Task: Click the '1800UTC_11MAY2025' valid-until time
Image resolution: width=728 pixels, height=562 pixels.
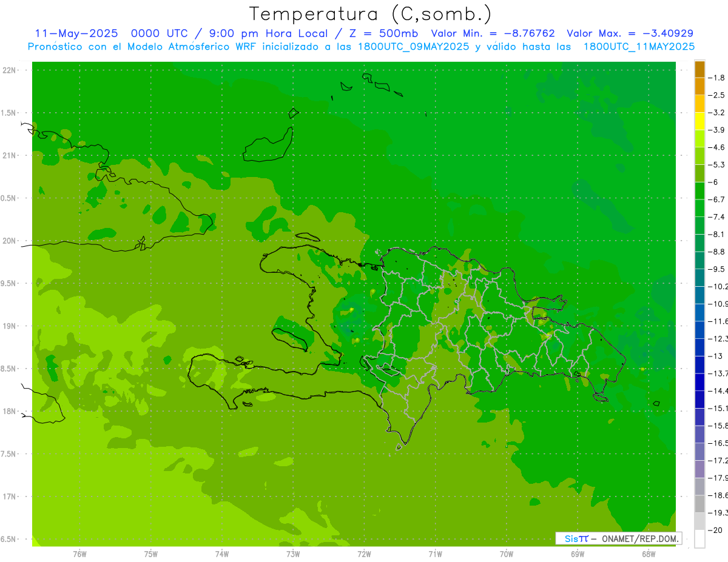Action: click(639, 47)
